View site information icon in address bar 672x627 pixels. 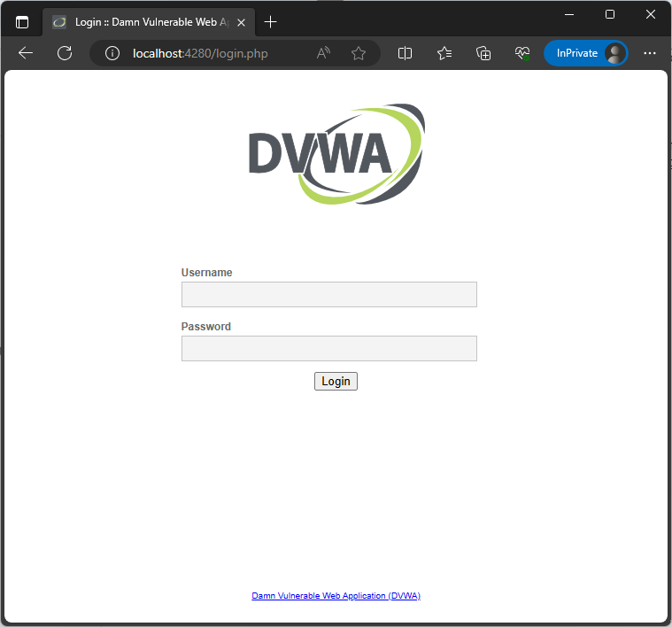(112, 53)
